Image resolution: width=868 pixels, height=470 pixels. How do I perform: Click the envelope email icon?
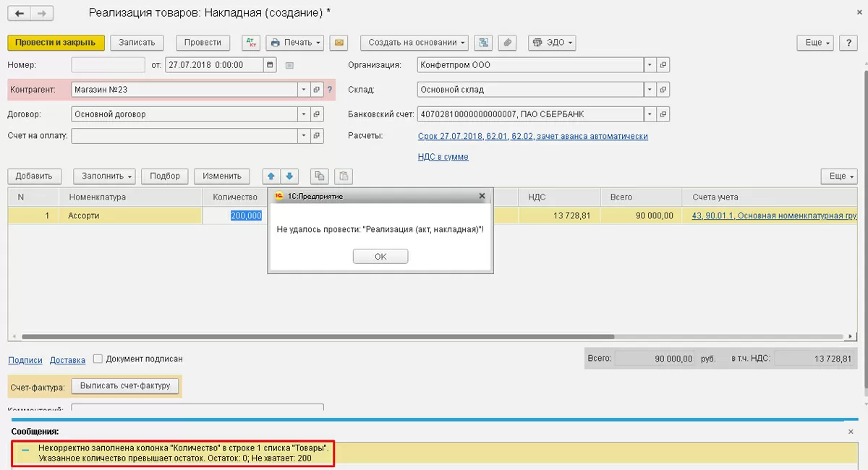339,43
